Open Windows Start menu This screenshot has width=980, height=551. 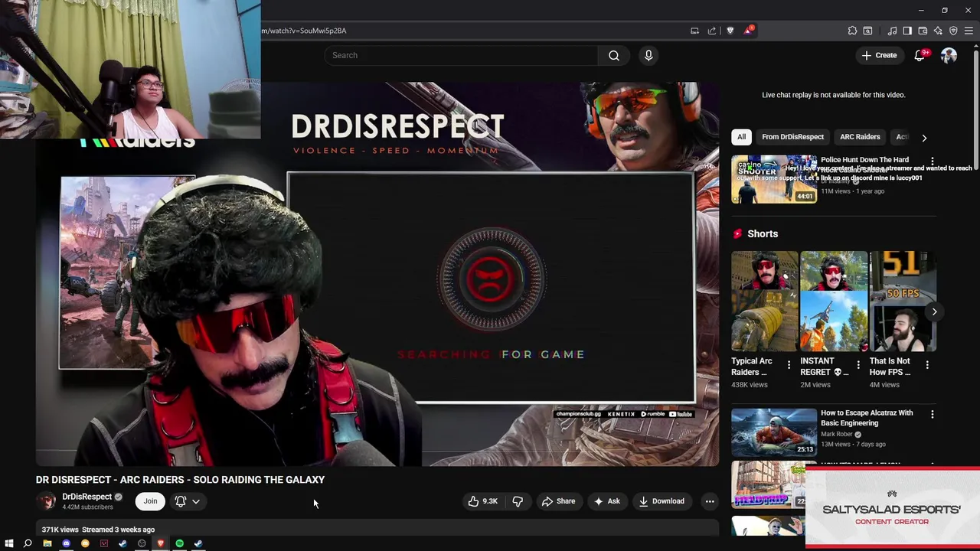tap(9, 543)
